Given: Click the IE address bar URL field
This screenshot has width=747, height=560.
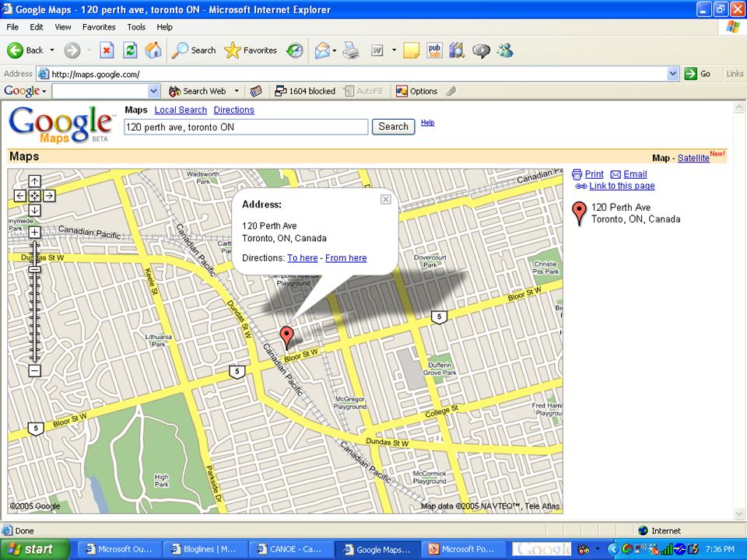Looking at the screenshot, I should 352,74.
